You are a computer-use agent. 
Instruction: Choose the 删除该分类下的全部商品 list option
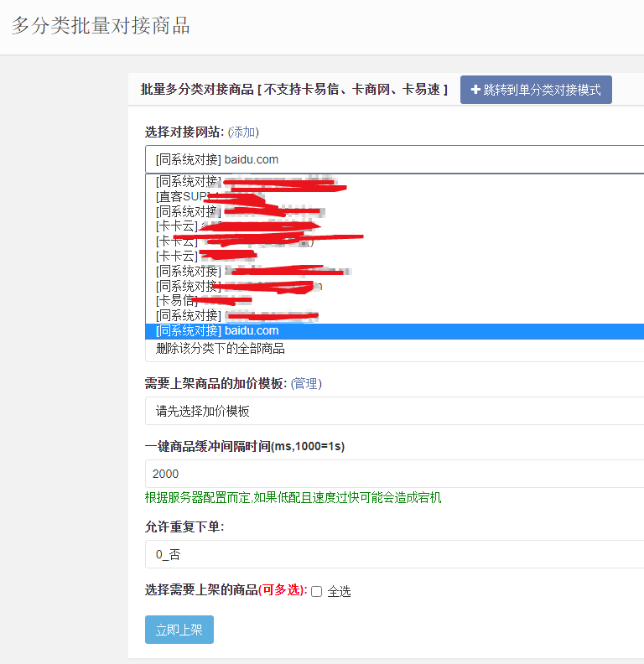coord(221,348)
